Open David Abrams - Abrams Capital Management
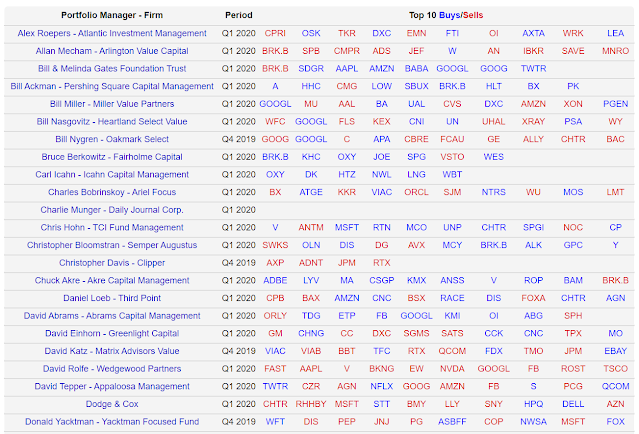This screenshot has height=434, width=639. coord(112,316)
